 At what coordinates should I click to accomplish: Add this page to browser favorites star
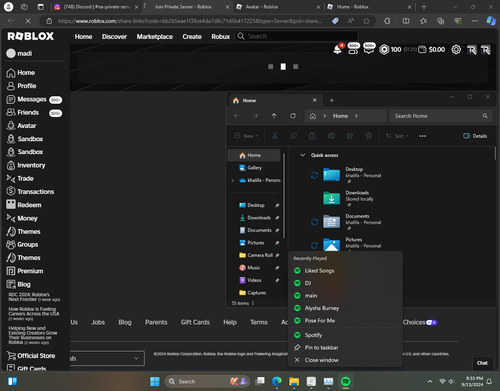pyautogui.click(x=366, y=21)
